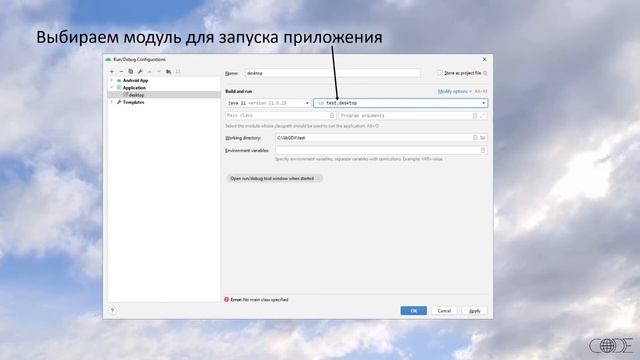Browse folder icon for Working directory
Viewport: 640px width, 360px height.
click(x=482, y=138)
